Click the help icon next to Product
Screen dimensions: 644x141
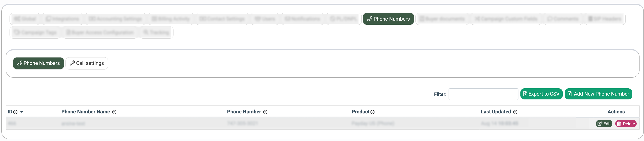click(372, 112)
